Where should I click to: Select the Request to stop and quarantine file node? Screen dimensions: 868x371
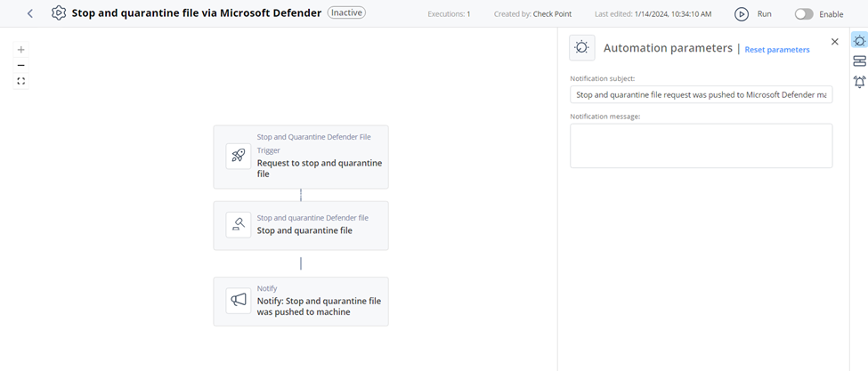[x=301, y=157]
